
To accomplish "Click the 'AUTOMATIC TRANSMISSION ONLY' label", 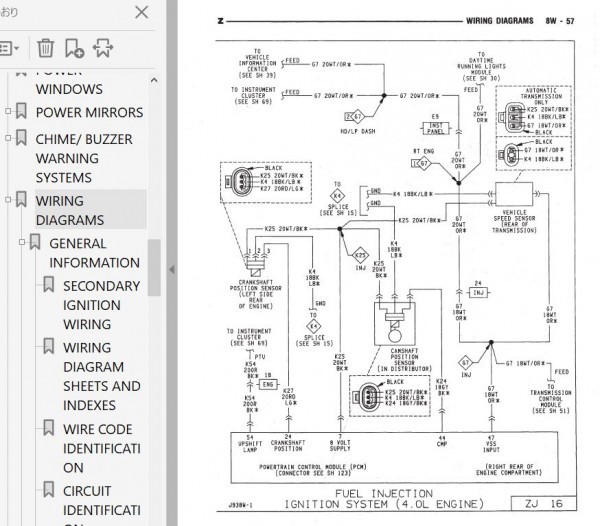I will click(541, 96).
